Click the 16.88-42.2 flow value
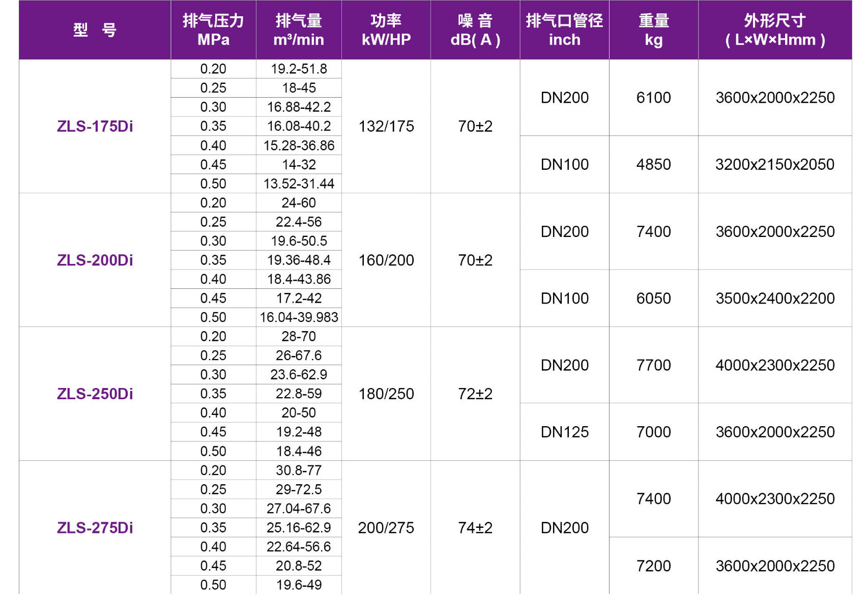The height and width of the screenshot is (595, 868). [299, 107]
